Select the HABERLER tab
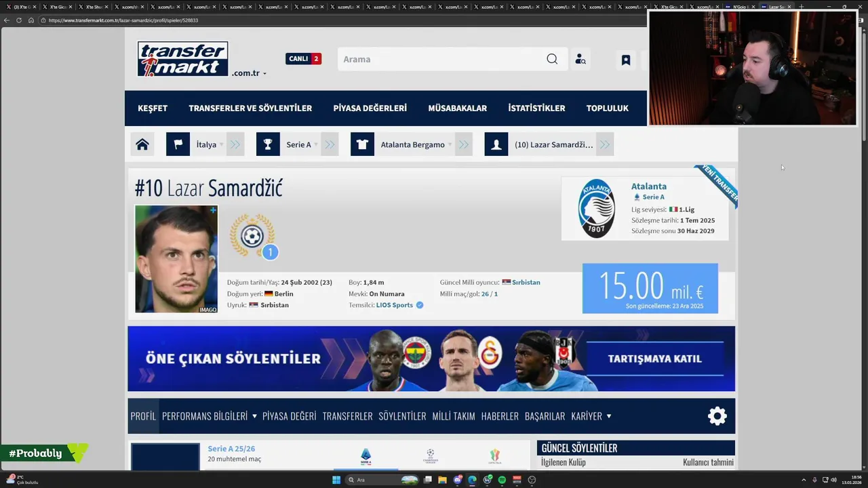The image size is (868, 488). tap(500, 416)
